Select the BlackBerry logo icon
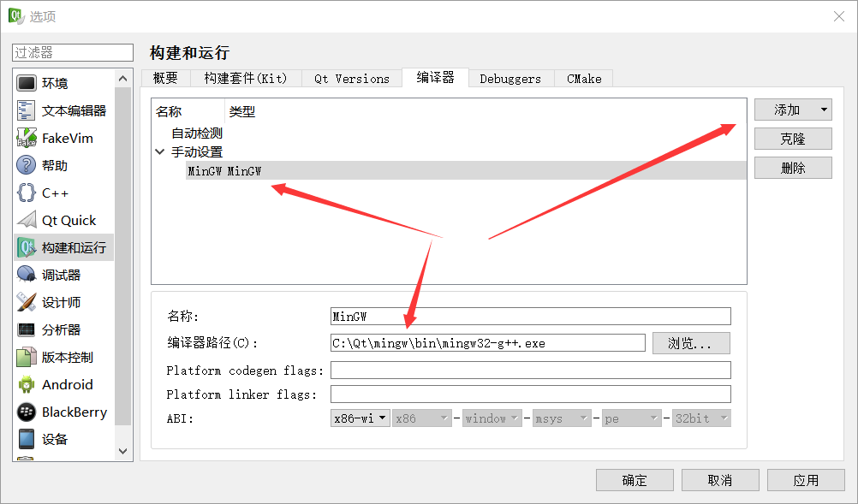 pyautogui.click(x=27, y=412)
